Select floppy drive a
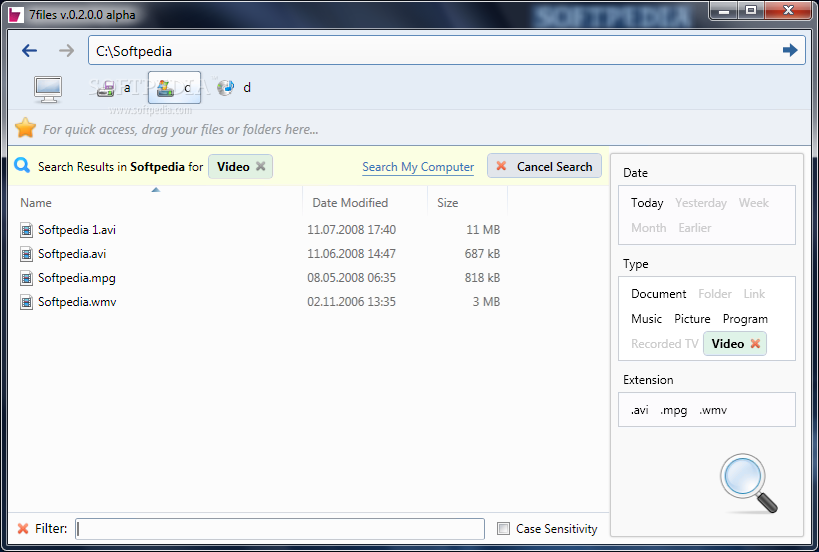This screenshot has width=819, height=552. (113, 88)
